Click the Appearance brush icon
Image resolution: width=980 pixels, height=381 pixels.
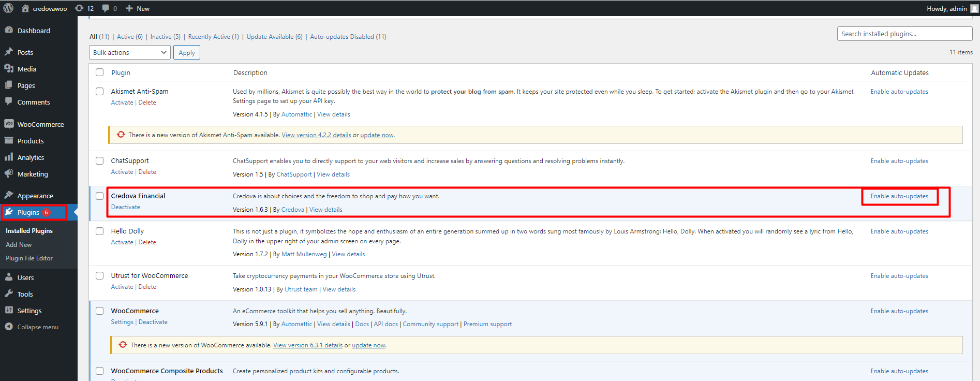pos(9,195)
